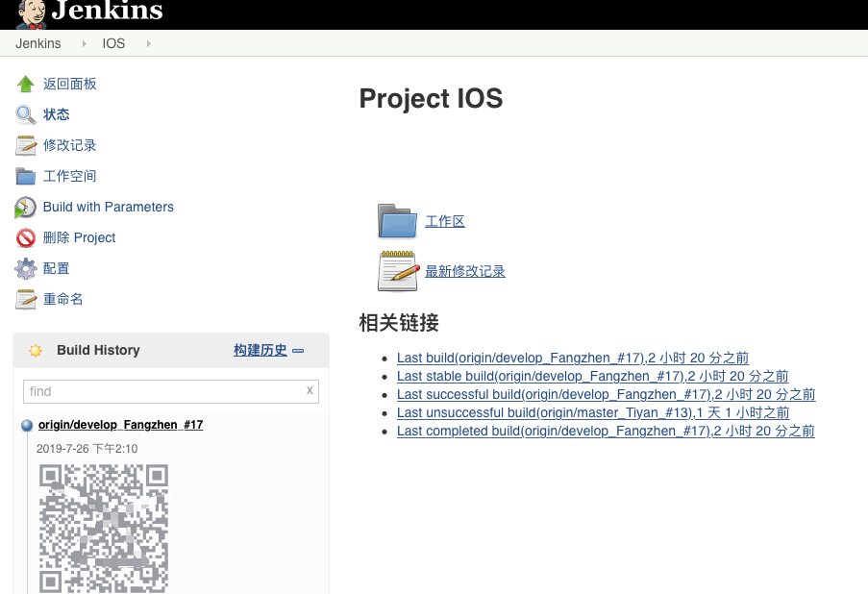Click the 相关链接 section heading
Viewport: 868px width, 594px height.
tap(399, 322)
